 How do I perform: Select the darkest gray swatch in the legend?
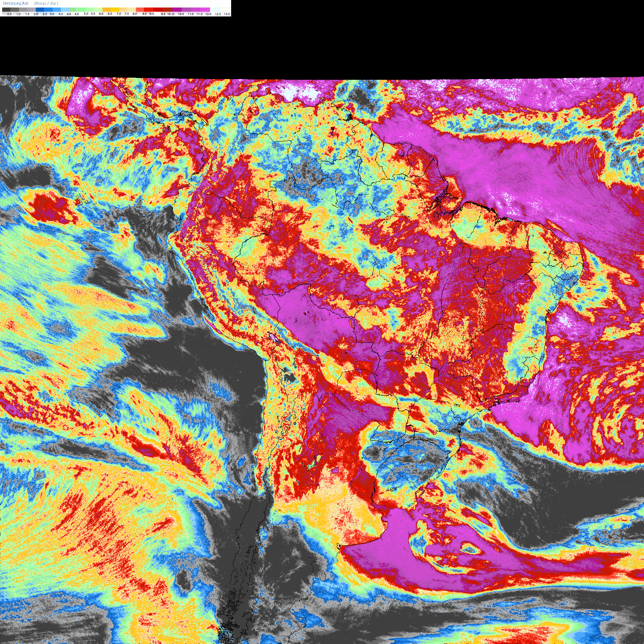click(x=6, y=10)
